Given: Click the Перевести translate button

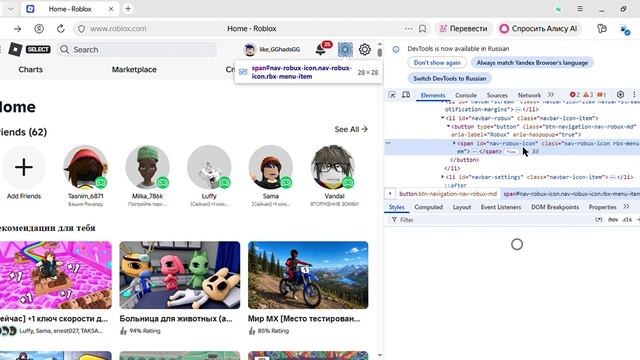Looking at the screenshot, I should (463, 29).
